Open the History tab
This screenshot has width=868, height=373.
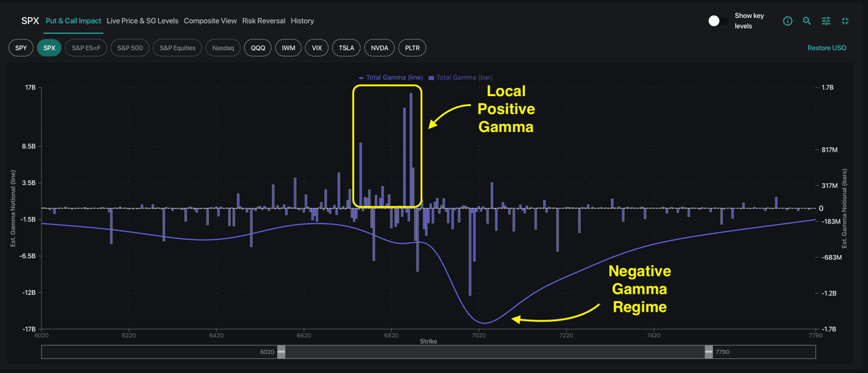click(x=302, y=21)
